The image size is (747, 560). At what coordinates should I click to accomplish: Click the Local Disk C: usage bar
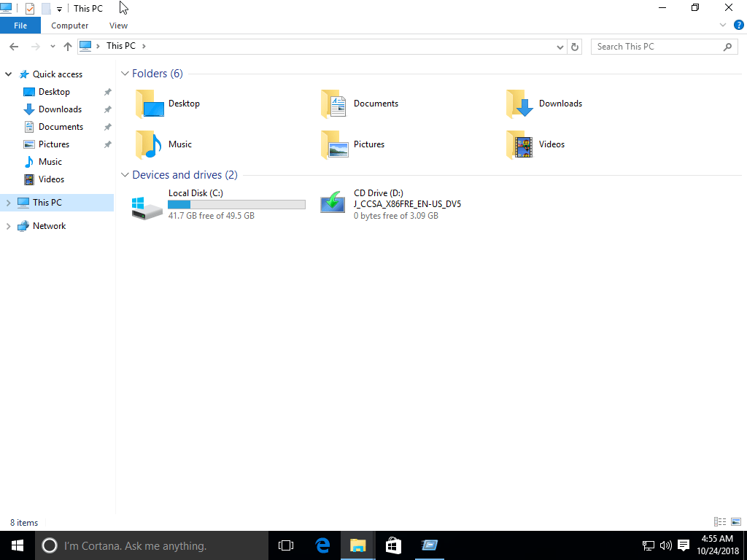coord(237,204)
